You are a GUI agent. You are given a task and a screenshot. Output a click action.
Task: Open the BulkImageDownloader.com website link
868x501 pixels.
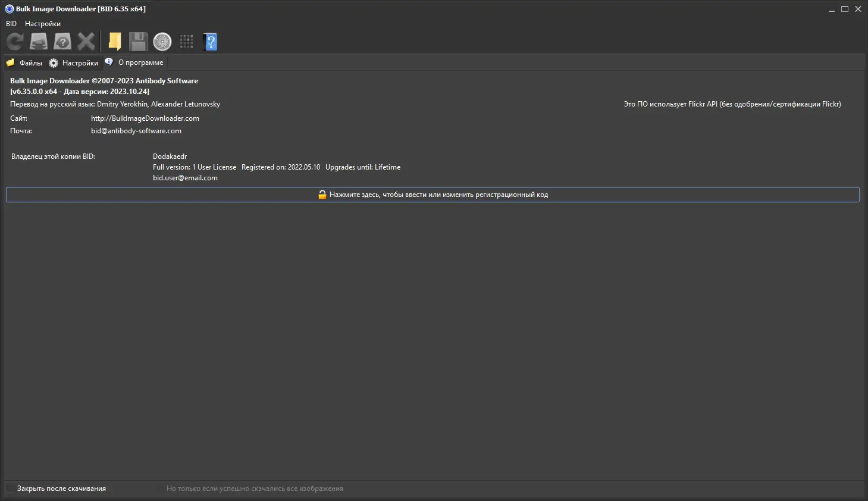tap(145, 118)
